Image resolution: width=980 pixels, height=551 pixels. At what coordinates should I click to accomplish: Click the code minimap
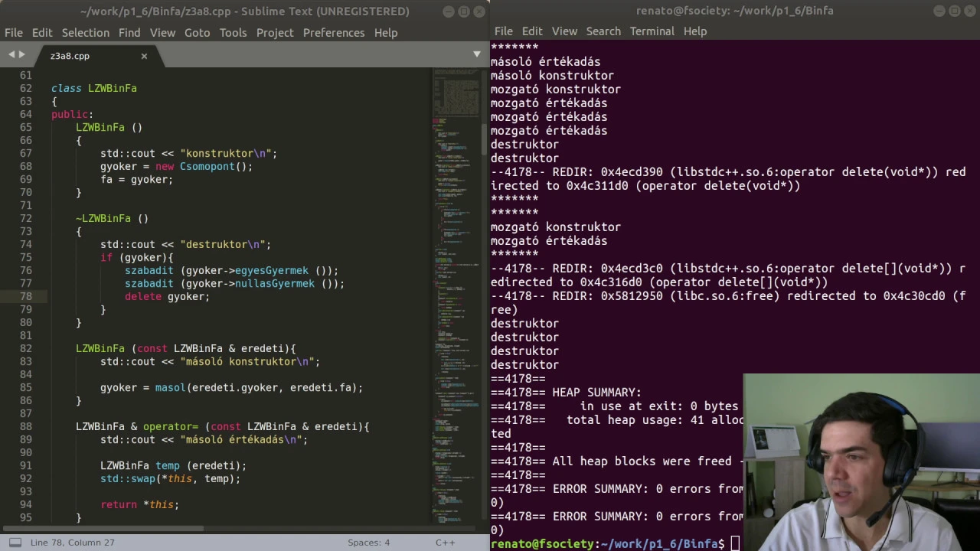(x=456, y=295)
